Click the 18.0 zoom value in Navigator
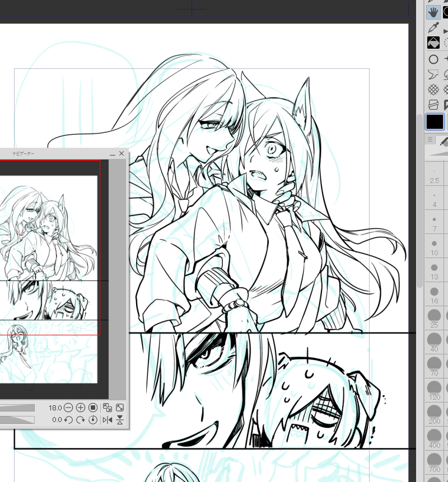 pos(55,408)
